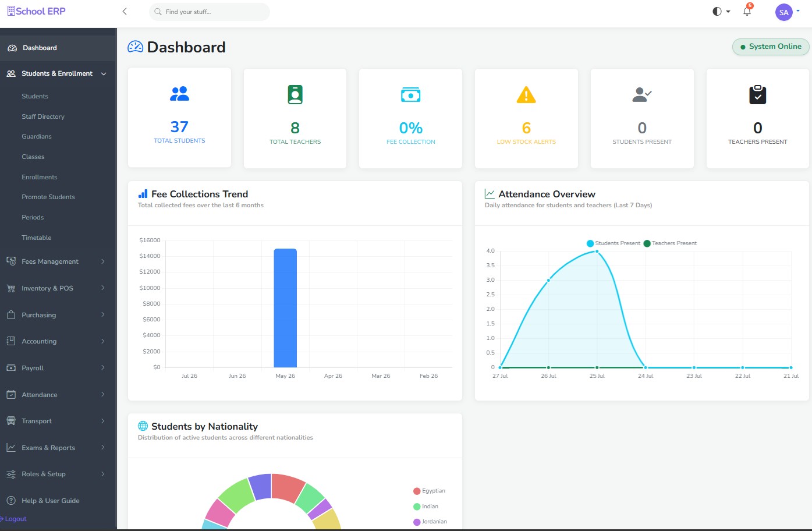The image size is (812, 531).
Task: Click the Total Teachers badge icon
Action: pyautogui.click(x=295, y=94)
